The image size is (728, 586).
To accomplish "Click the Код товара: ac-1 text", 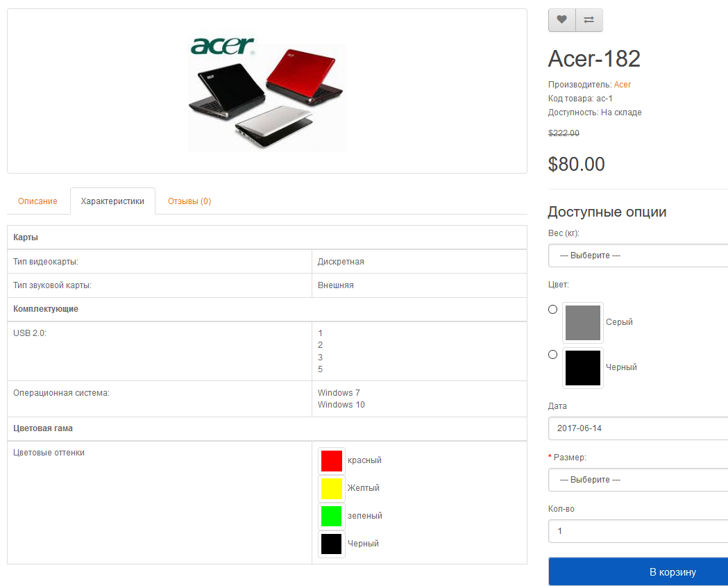I will 580,99.
